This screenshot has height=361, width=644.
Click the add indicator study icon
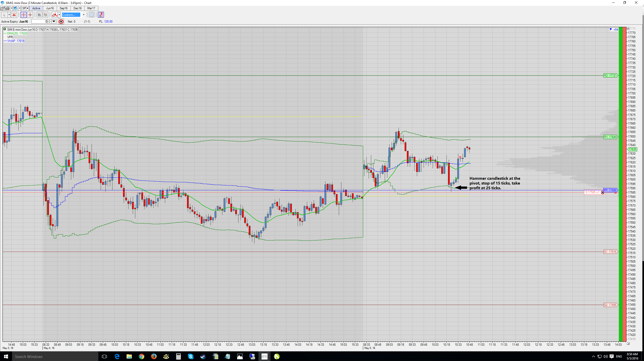(39, 15)
